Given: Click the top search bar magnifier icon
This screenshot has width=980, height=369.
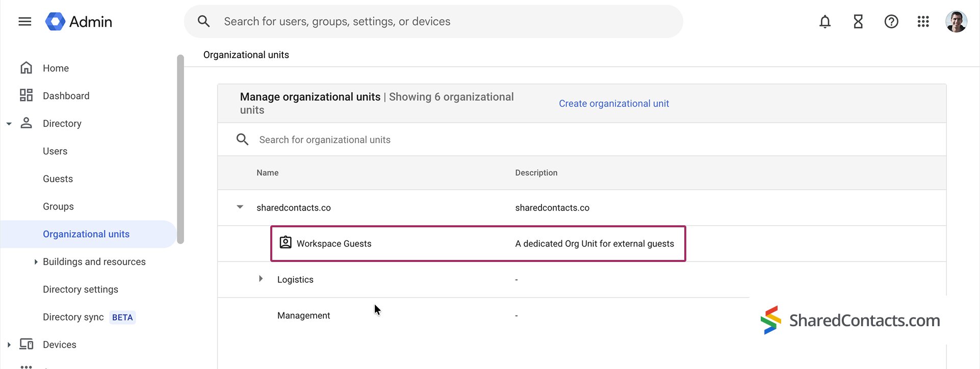Looking at the screenshot, I should coord(203,21).
